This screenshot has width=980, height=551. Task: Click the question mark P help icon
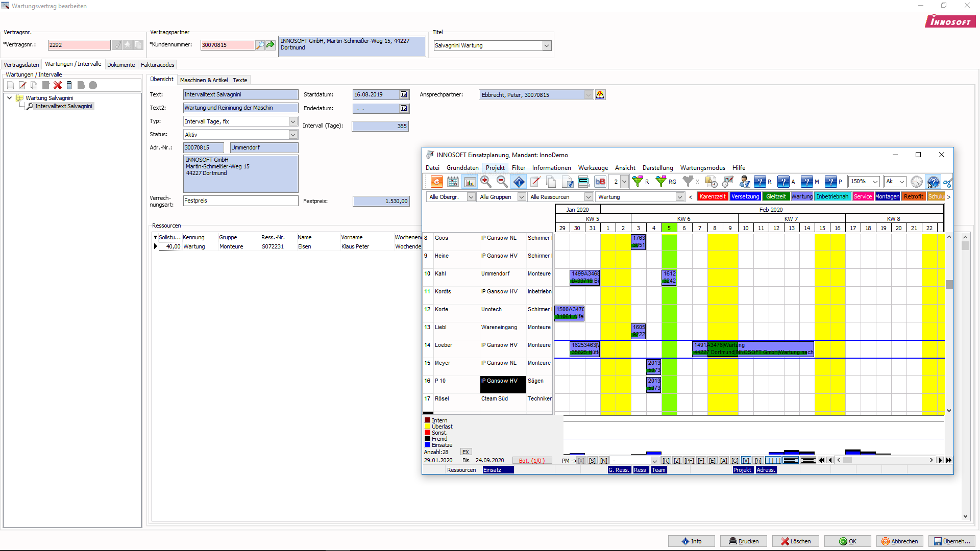pos(832,182)
